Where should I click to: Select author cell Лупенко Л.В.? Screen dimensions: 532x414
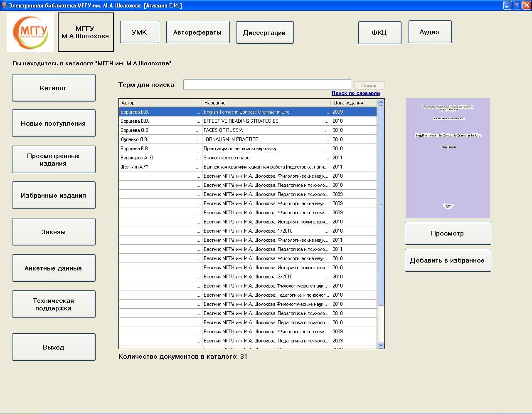point(160,139)
